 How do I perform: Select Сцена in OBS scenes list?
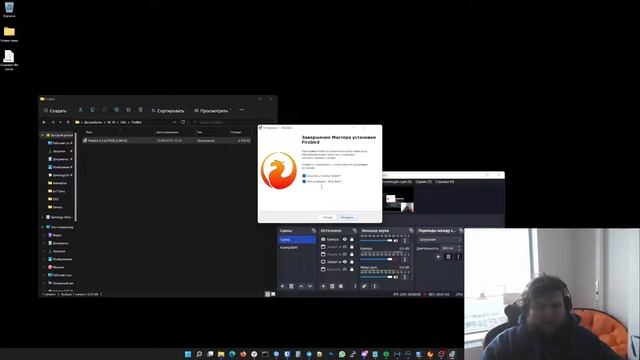tap(297, 240)
